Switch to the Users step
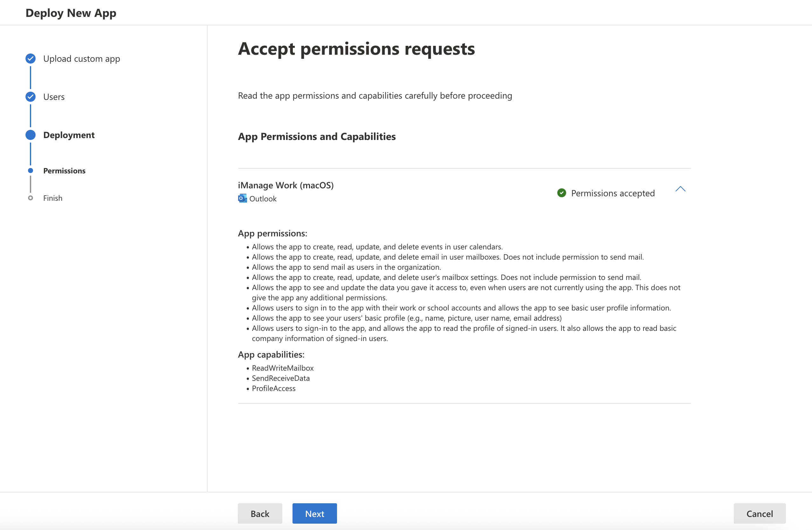The height and width of the screenshot is (530, 812). click(53, 97)
